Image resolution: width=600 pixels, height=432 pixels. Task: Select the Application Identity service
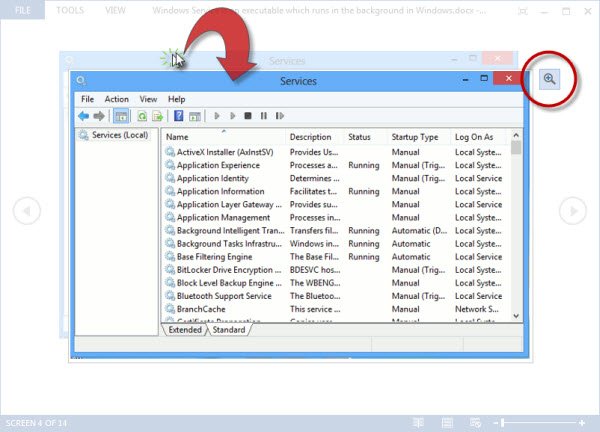335,178
